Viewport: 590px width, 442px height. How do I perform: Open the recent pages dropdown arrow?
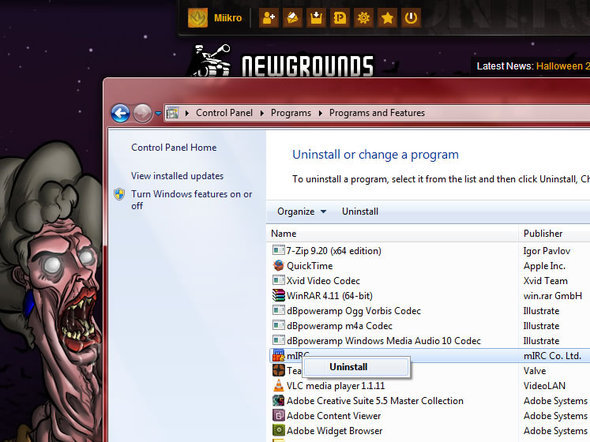(158, 113)
